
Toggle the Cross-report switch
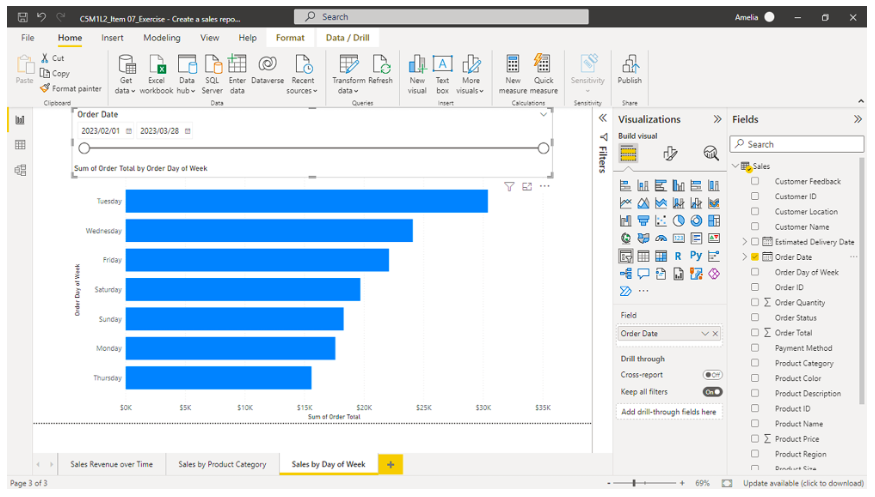coord(712,375)
